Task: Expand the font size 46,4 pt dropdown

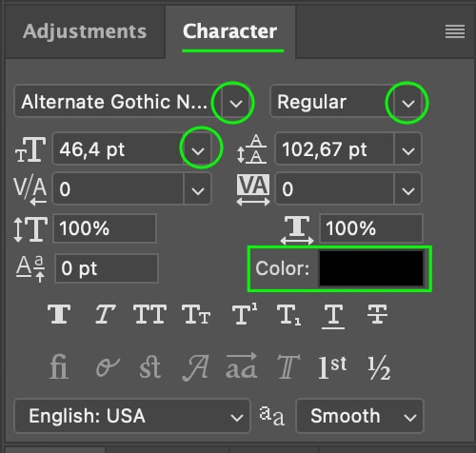Action: 198,150
